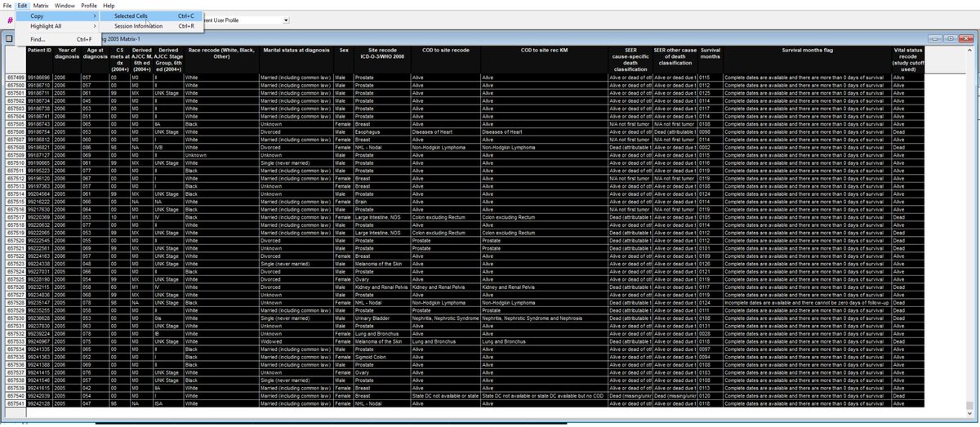The image size is (980, 427).
Task: Click the magenta # toolbar icon
Action: click(9, 20)
